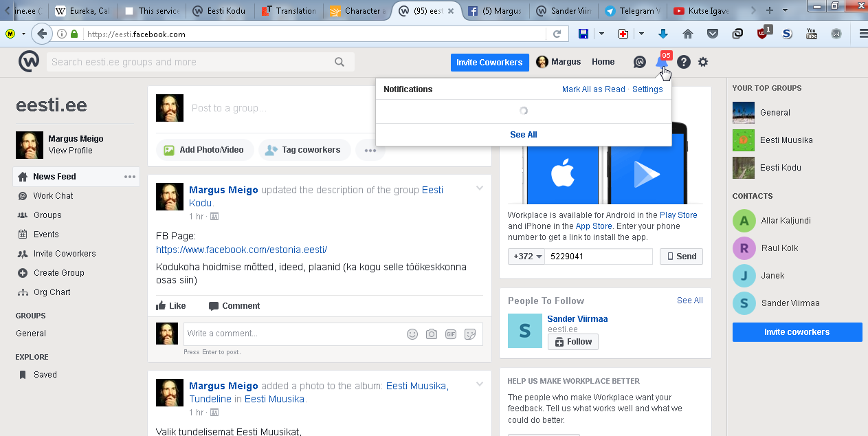The image size is (868, 436).
Task: Like the Eesti Kodu description post
Action: point(171,306)
